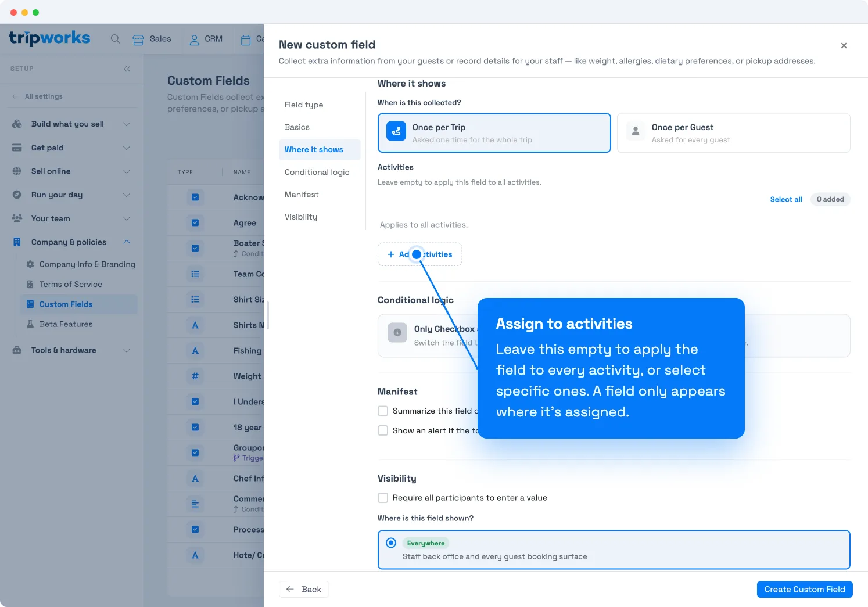
Task: Click the paragraph type icon for Comments row
Action: (195, 504)
